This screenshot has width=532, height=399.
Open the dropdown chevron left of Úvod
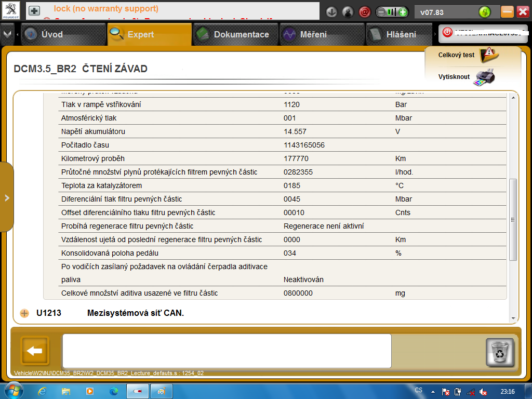point(7,34)
